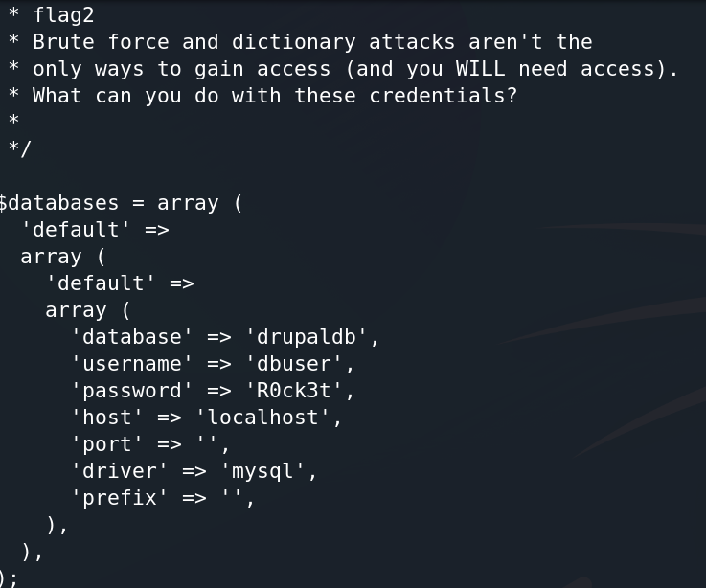
Task: Click the 'R0ck3t' password value
Action: click(293, 391)
